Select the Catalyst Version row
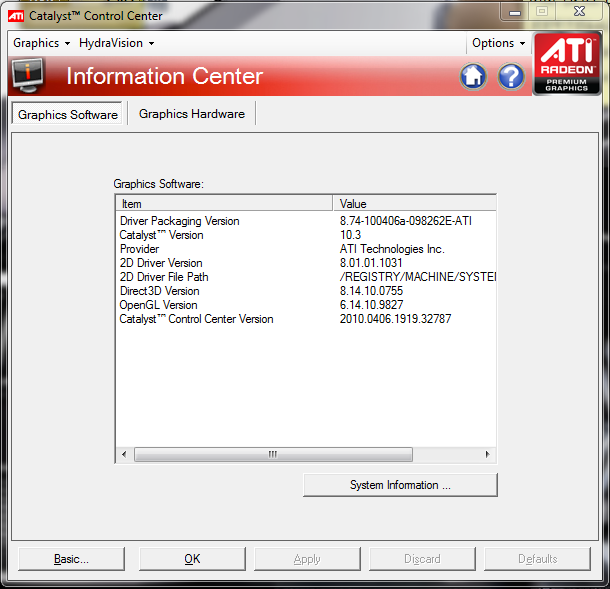The width and height of the screenshot is (610, 589). (306, 235)
